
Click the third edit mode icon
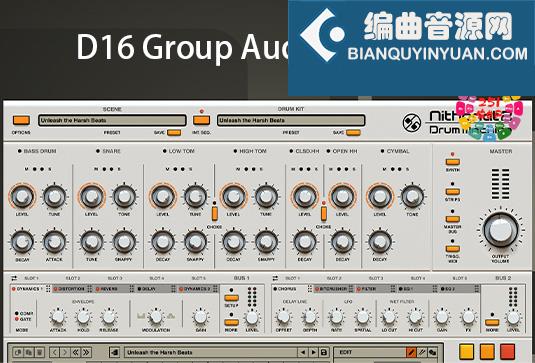pyautogui.click(x=433, y=352)
